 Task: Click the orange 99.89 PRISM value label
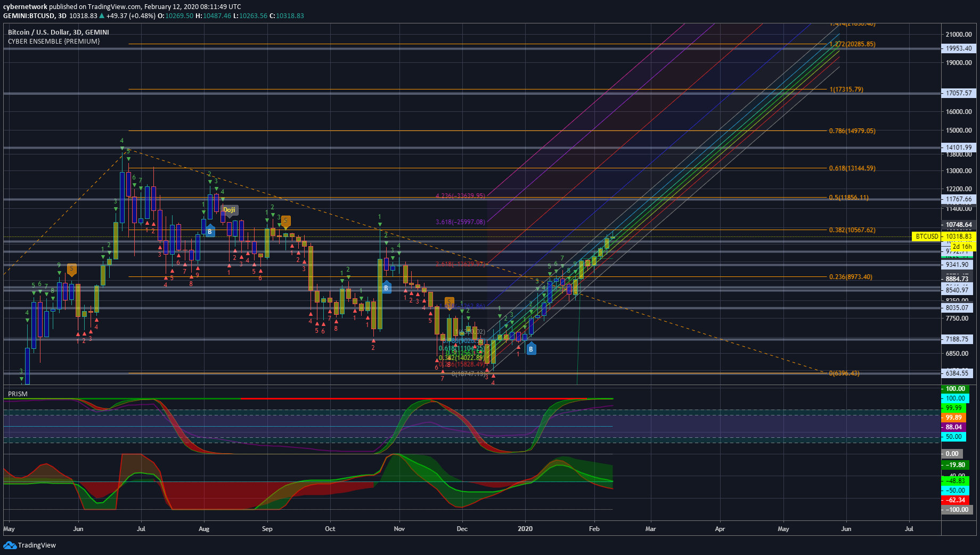[x=954, y=418]
